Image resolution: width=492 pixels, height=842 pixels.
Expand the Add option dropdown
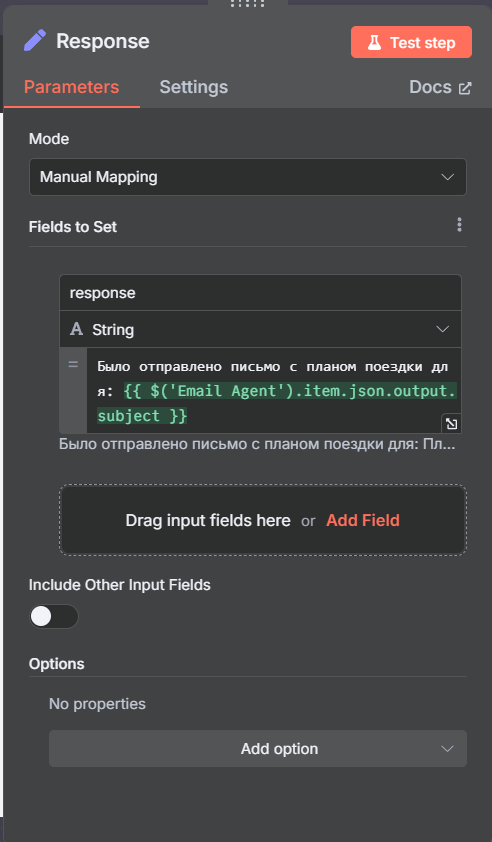258,748
